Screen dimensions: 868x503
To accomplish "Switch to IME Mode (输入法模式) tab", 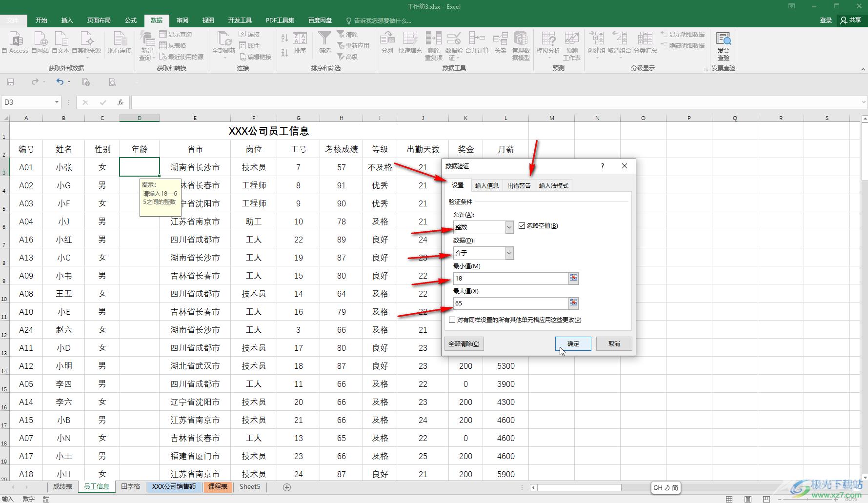I will click(553, 185).
